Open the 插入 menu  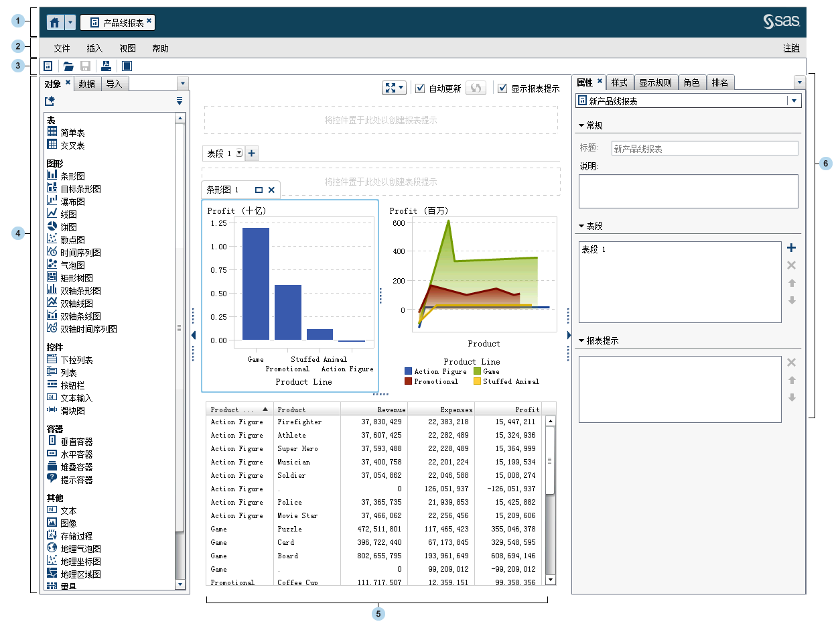pyautogui.click(x=94, y=48)
